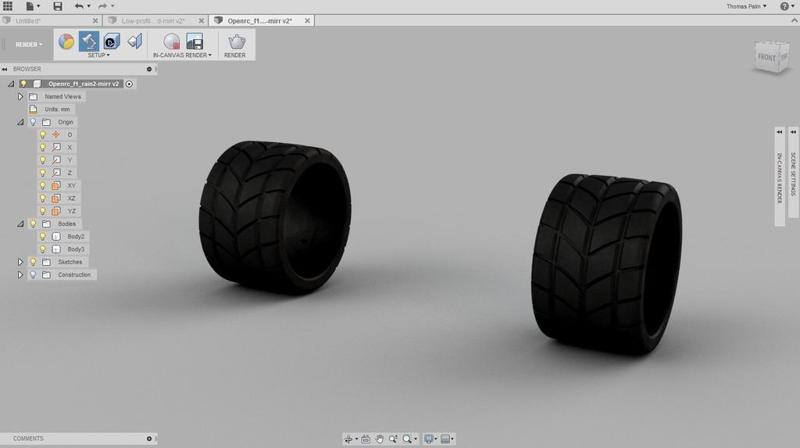This screenshot has width=800, height=448.
Task: Toggle Sketches folder visibility lightbulb
Action: [x=33, y=262]
